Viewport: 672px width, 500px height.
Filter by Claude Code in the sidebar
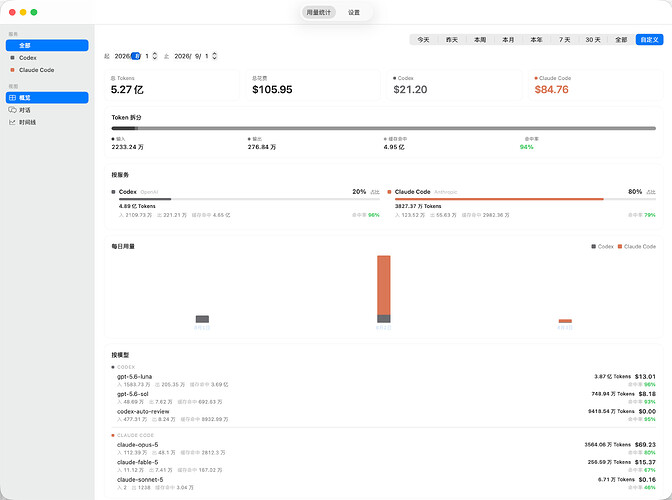pos(47,70)
